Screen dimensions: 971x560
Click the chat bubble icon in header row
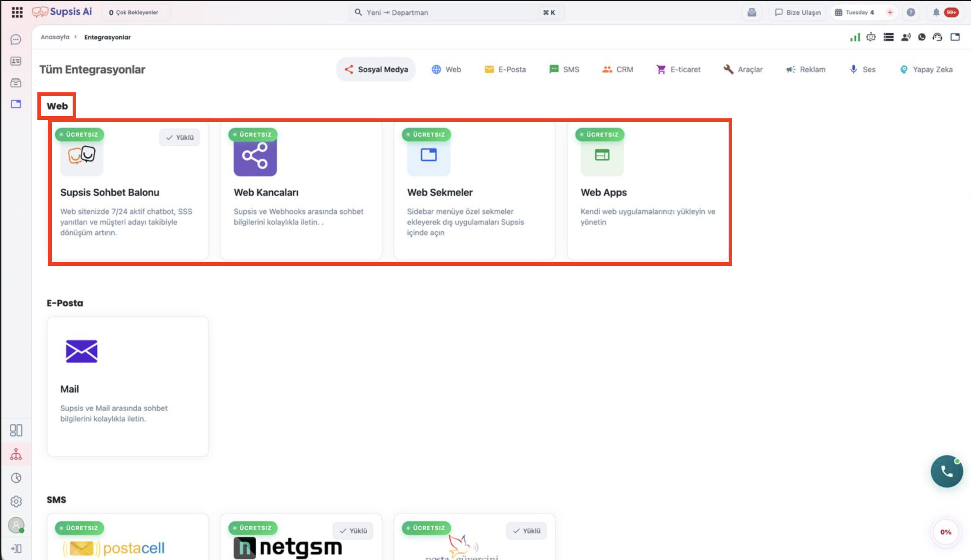pos(922,37)
